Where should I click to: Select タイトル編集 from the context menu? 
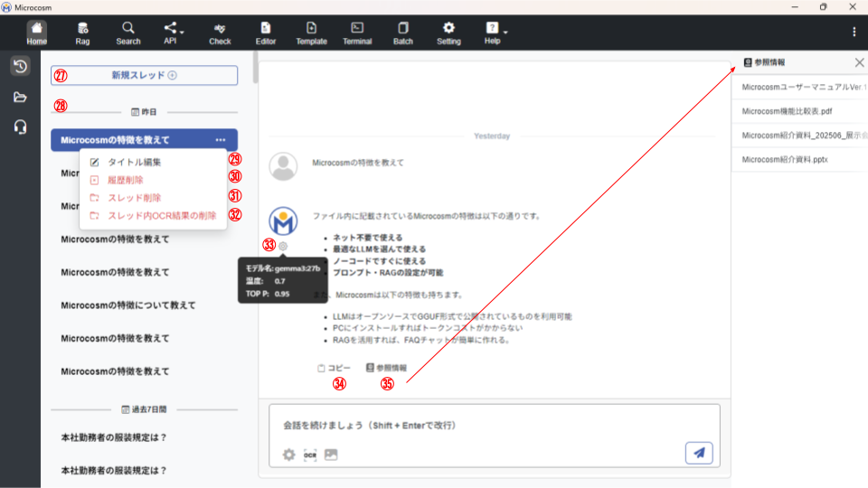(x=136, y=163)
